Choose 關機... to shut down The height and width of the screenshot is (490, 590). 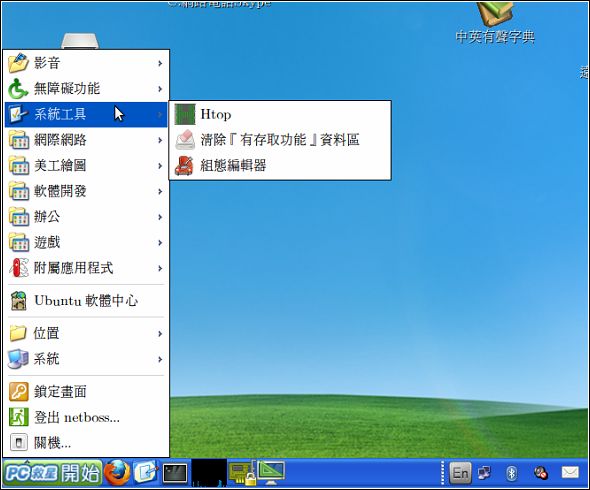pyautogui.click(x=86, y=443)
